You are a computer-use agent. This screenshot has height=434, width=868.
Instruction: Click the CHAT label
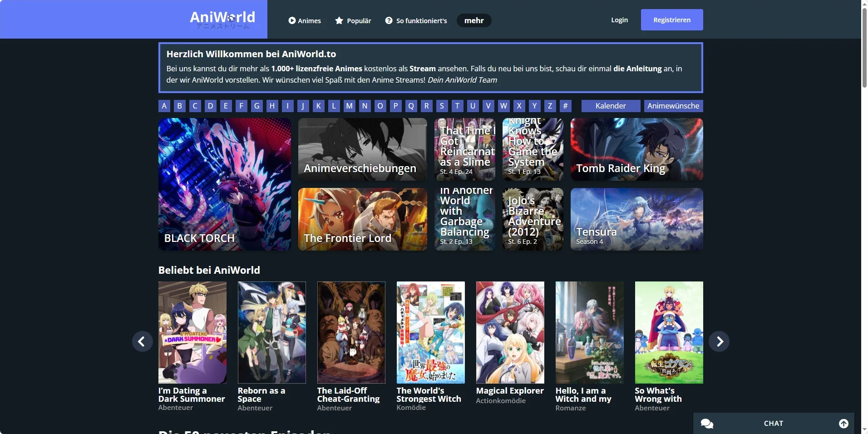(x=774, y=423)
